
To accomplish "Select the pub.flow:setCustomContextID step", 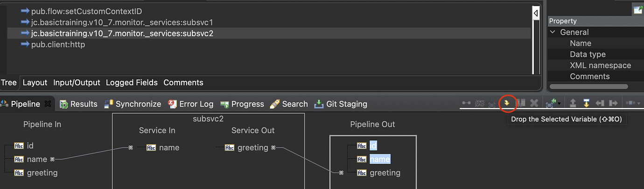I will coord(86,11).
